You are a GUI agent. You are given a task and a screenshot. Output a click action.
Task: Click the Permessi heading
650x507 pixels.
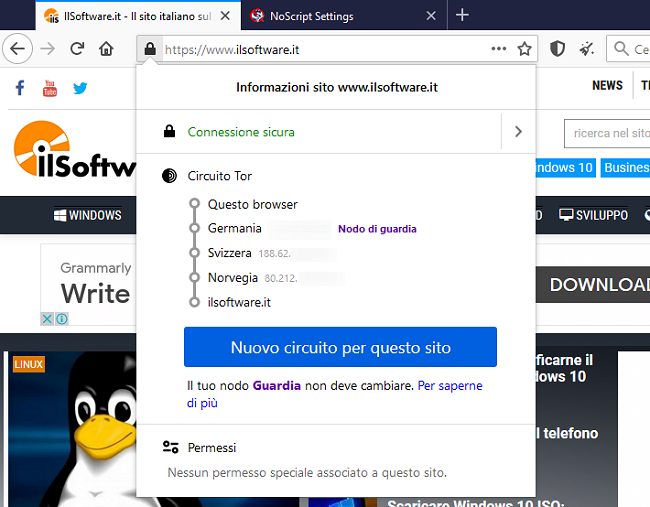click(212, 447)
